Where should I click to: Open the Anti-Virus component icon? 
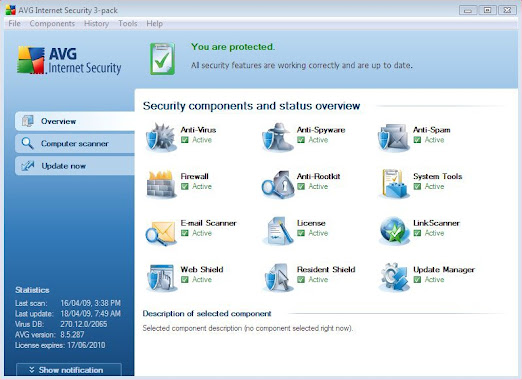pos(161,137)
